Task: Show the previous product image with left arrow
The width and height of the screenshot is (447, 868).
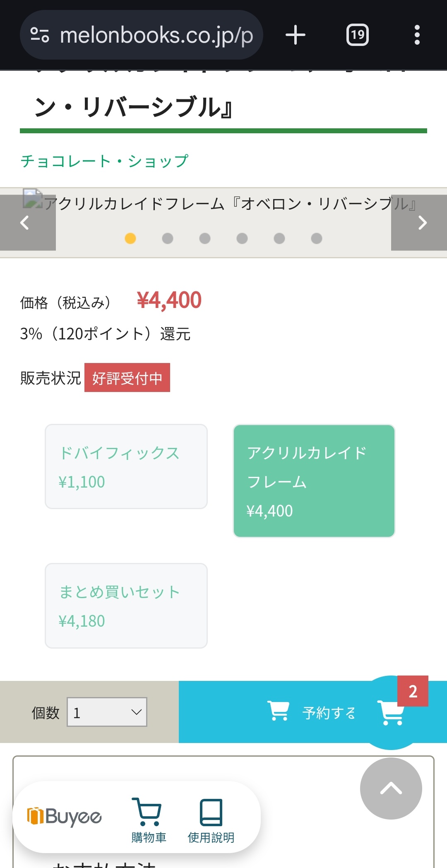Action: click(x=28, y=223)
